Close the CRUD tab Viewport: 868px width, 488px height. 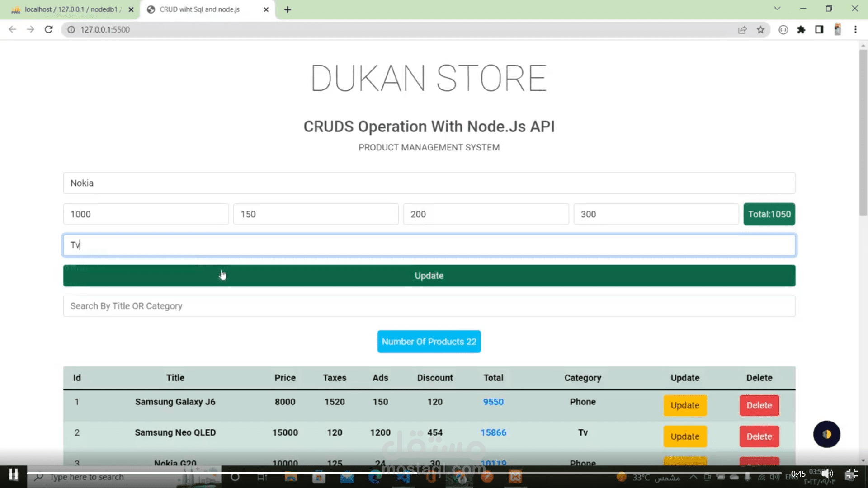coord(266,9)
